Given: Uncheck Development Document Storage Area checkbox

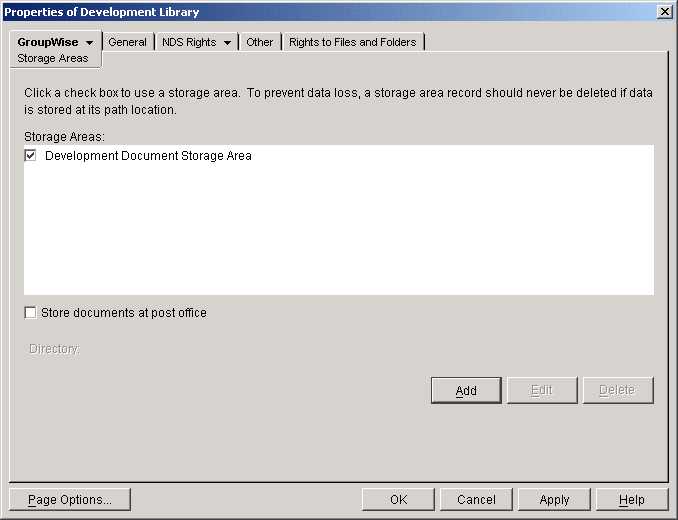Looking at the screenshot, I should (30, 155).
